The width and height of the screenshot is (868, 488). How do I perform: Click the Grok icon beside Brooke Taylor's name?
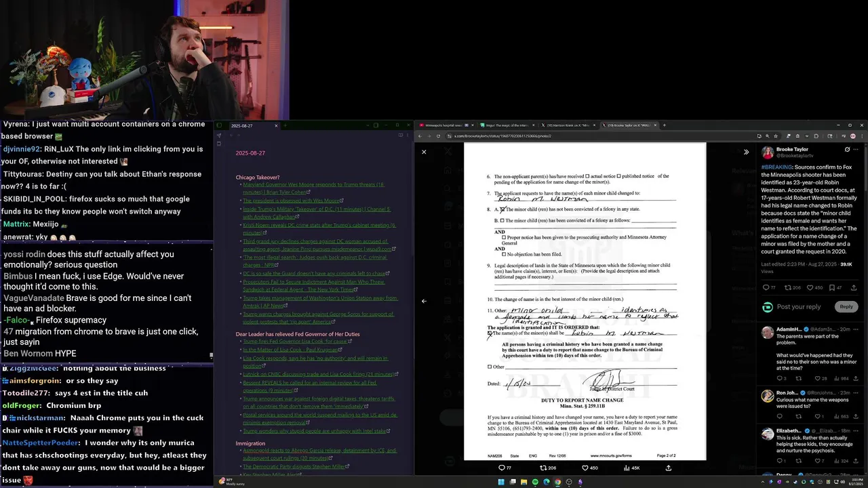point(847,149)
